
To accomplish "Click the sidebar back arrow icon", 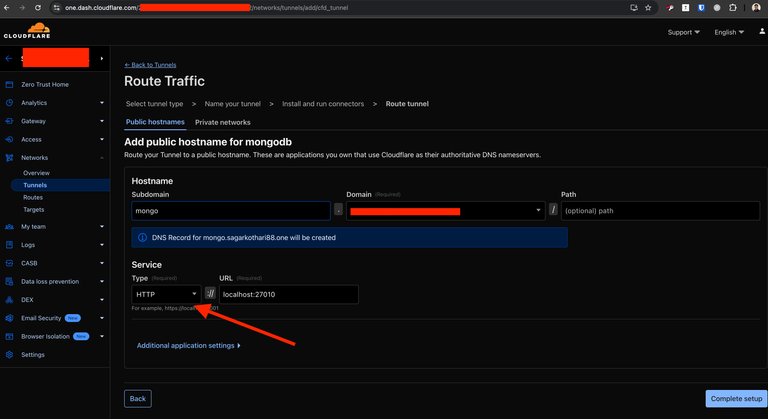I will [x=9, y=58].
